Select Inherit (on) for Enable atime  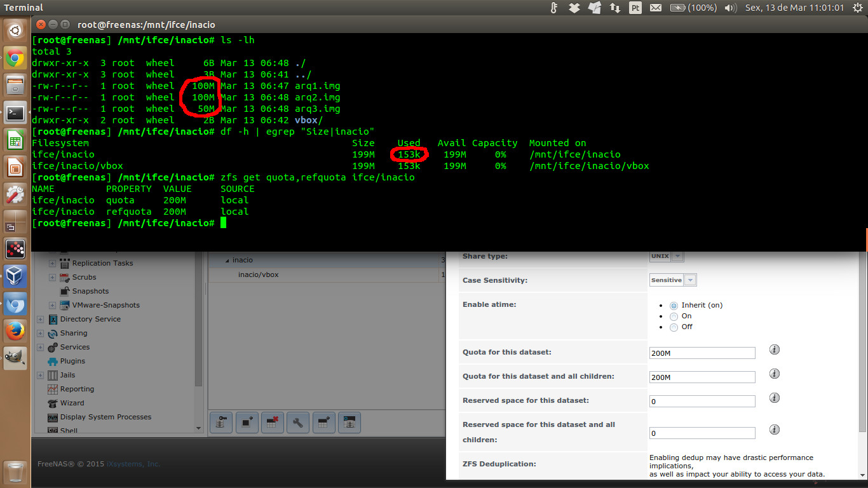pyautogui.click(x=674, y=306)
